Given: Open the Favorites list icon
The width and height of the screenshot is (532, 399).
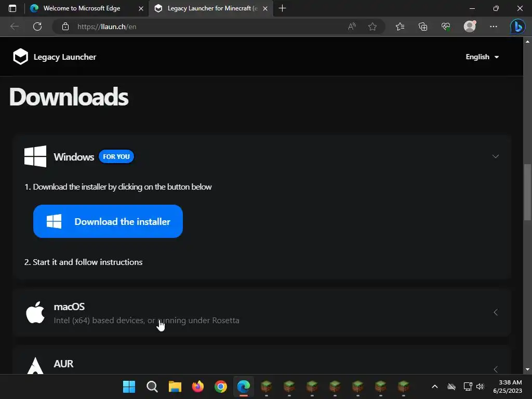Looking at the screenshot, I should pyautogui.click(x=400, y=26).
